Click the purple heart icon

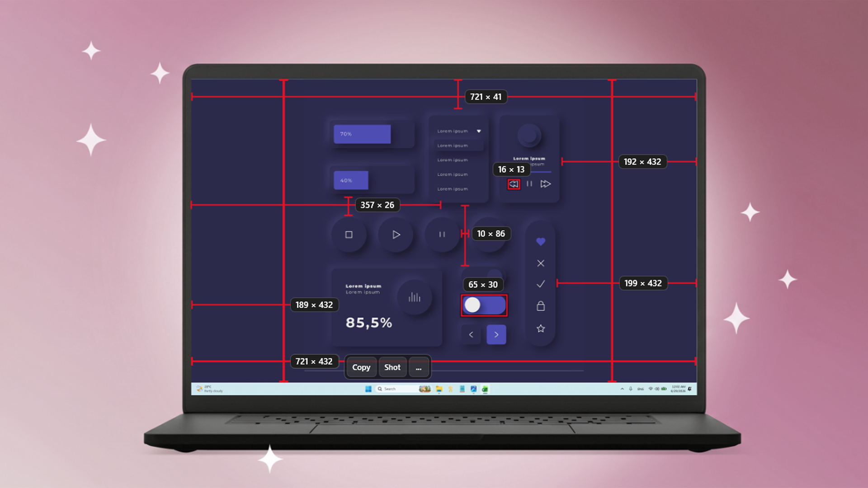(541, 242)
